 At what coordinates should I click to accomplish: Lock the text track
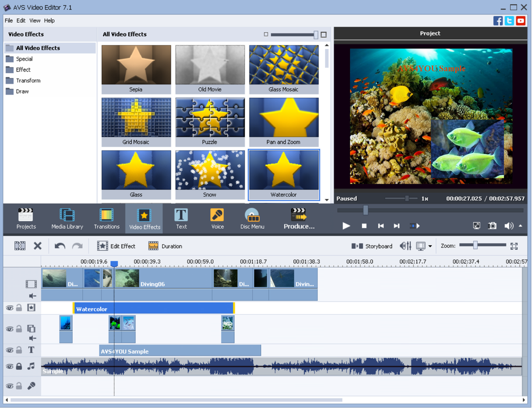(x=19, y=350)
